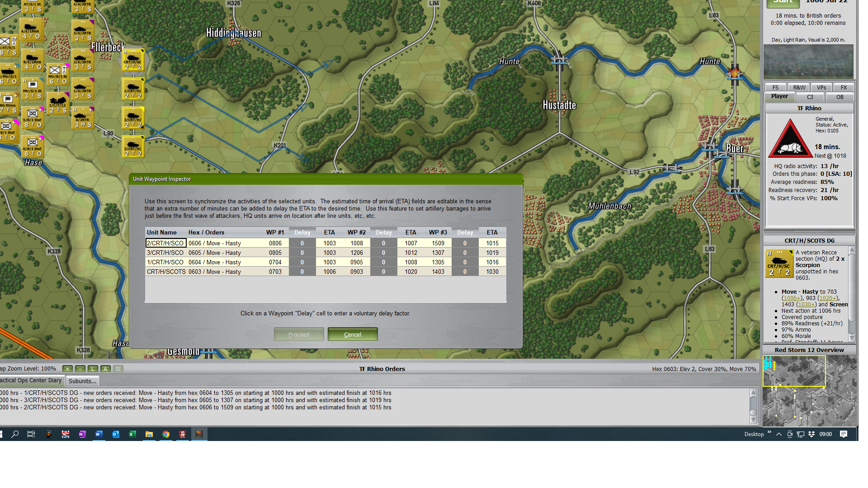Open the FC-CW app in the taskbar

(183, 434)
